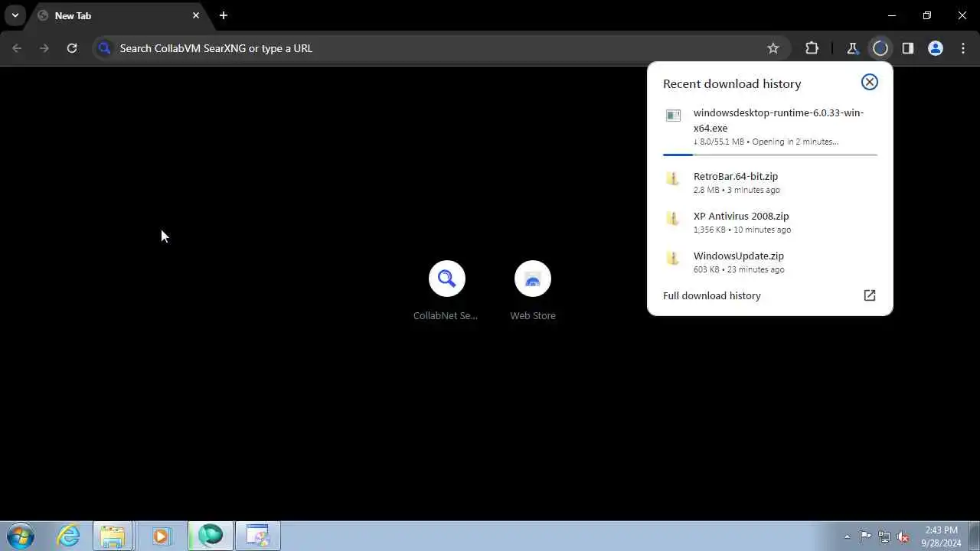Bookmark this tab with star icon
The height and width of the screenshot is (551, 980).
pos(773,48)
